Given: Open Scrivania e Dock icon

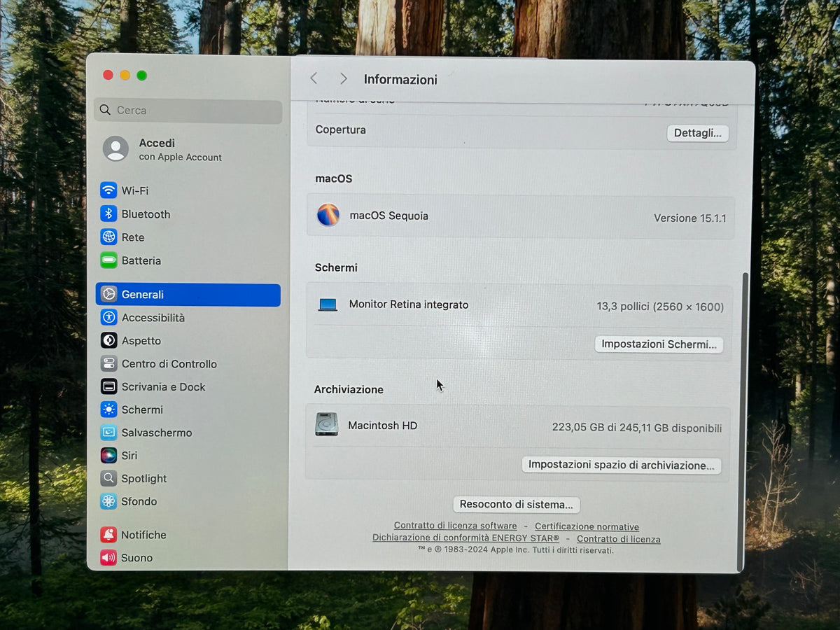Looking at the screenshot, I should point(108,386).
